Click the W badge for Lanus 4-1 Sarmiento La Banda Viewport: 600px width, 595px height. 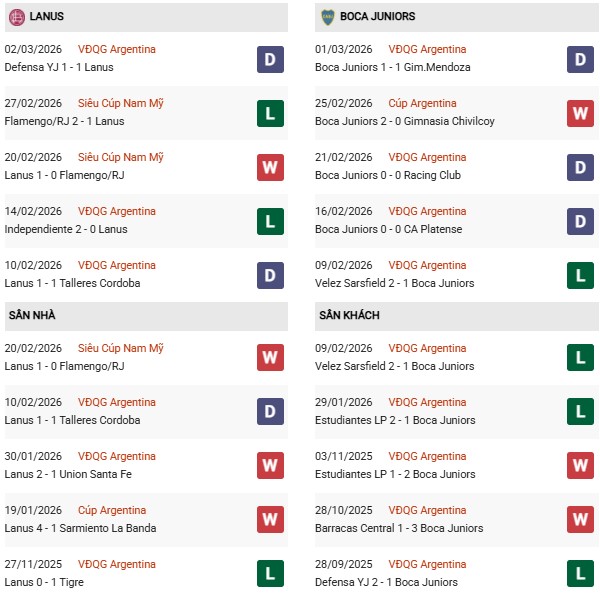(270, 520)
